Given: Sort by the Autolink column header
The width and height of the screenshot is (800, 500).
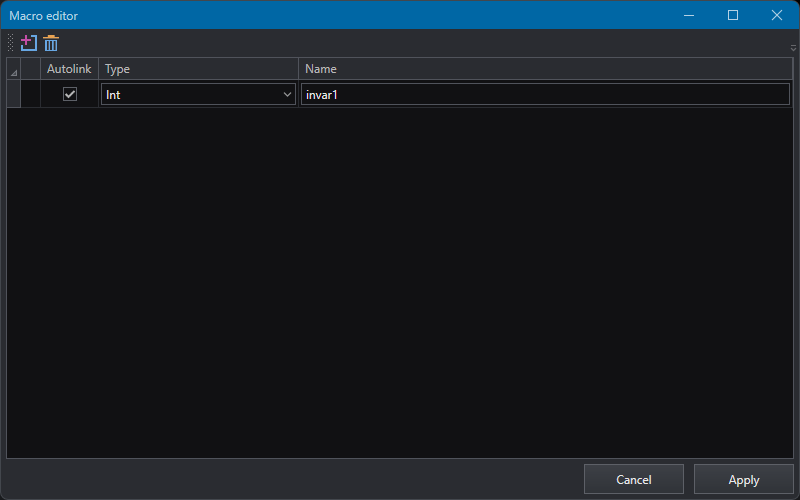Looking at the screenshot, I should tap(69, 68).
